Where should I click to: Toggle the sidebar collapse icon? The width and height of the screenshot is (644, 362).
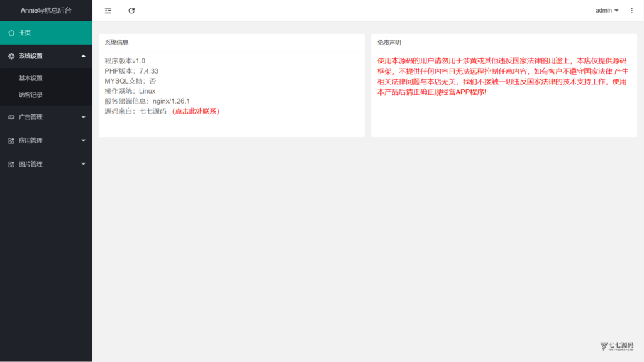pos(108,11)
